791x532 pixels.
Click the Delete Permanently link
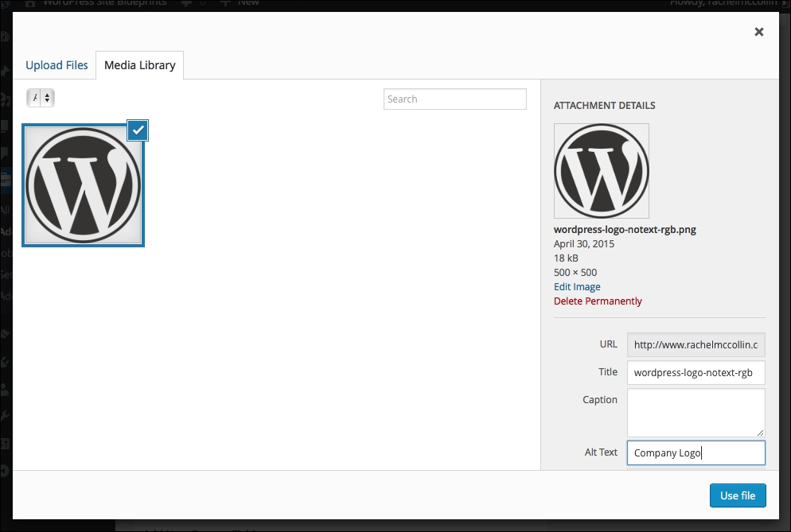tap(598, 301)
